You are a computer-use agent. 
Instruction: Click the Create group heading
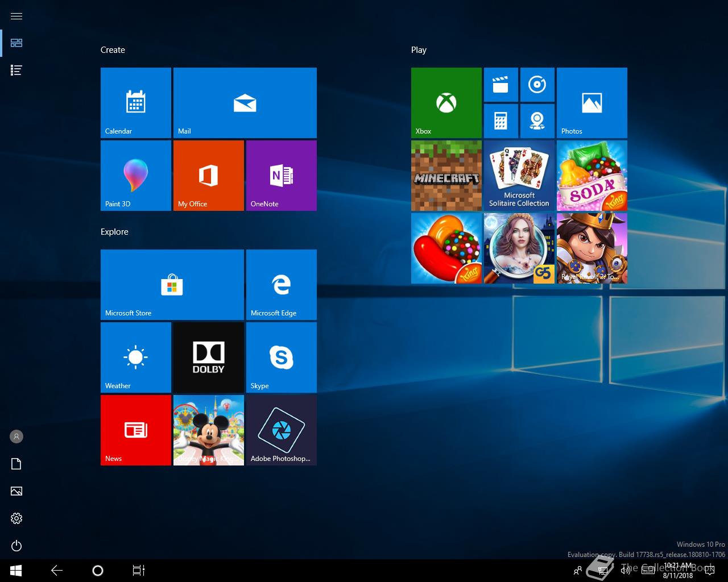(x=113, y=50)
